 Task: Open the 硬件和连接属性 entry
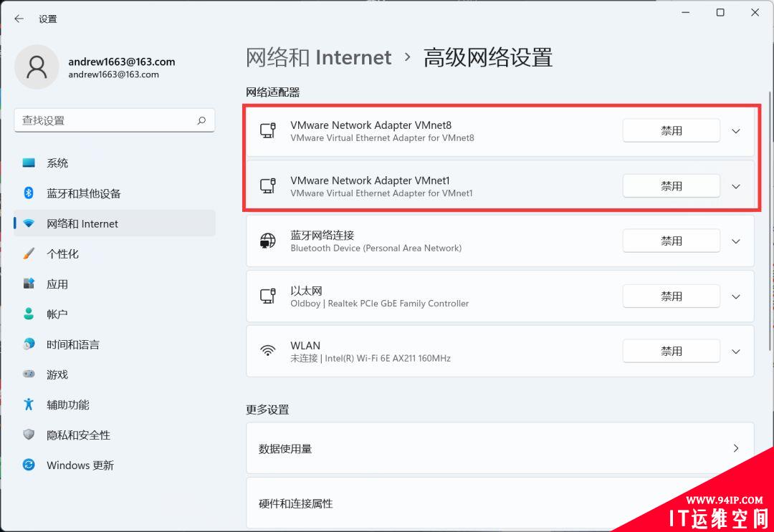click(x=500, y=503)
